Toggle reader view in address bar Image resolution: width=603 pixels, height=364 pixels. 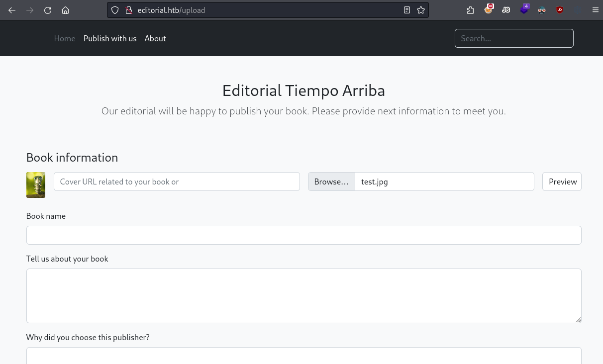click(x=407, y=10)
